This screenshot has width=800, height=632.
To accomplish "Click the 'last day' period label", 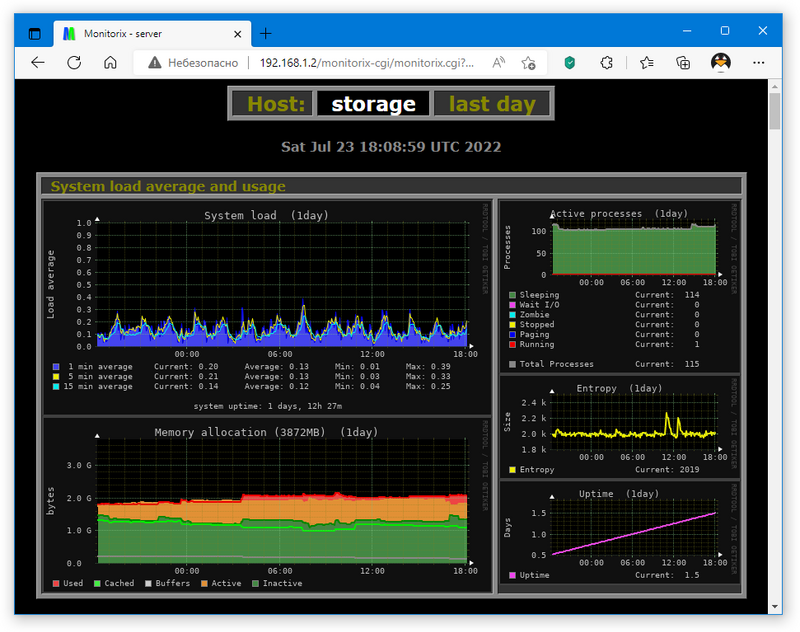I will coord(492,104).
